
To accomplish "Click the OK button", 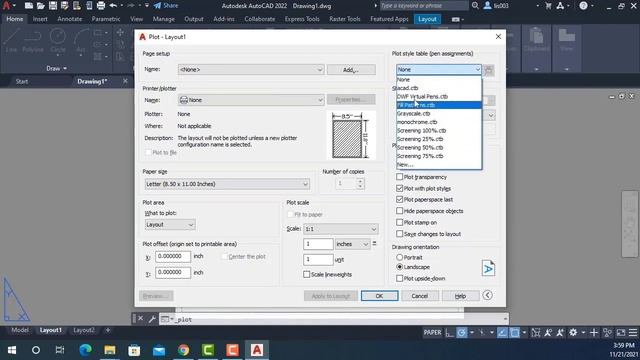I will [379, 296].
